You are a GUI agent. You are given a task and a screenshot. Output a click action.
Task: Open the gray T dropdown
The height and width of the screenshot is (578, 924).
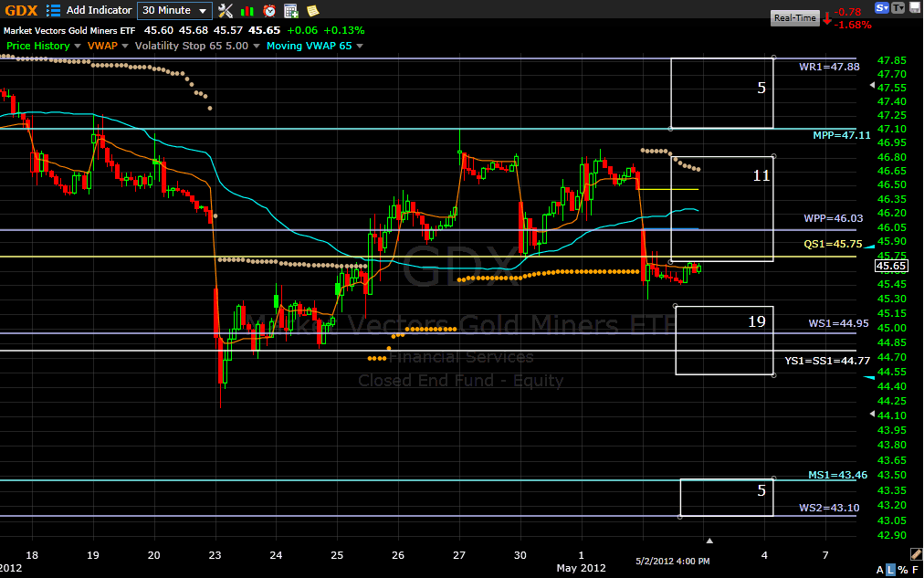[x=898, y=7]
